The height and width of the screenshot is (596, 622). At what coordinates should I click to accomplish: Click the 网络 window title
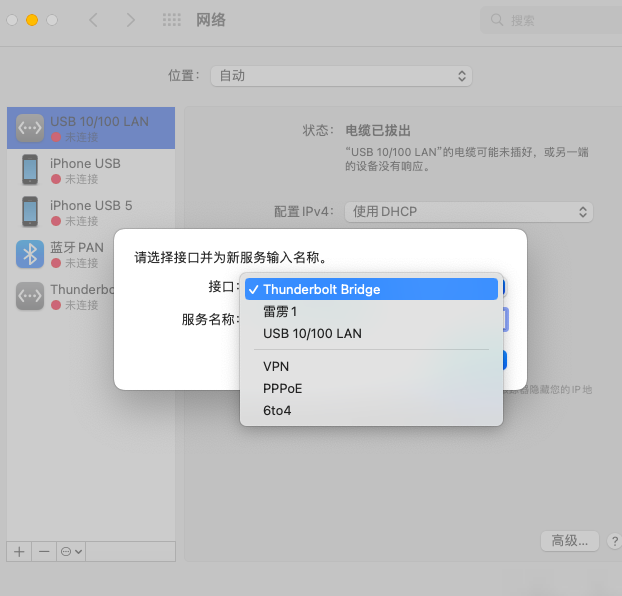click(x=211, y=19)
